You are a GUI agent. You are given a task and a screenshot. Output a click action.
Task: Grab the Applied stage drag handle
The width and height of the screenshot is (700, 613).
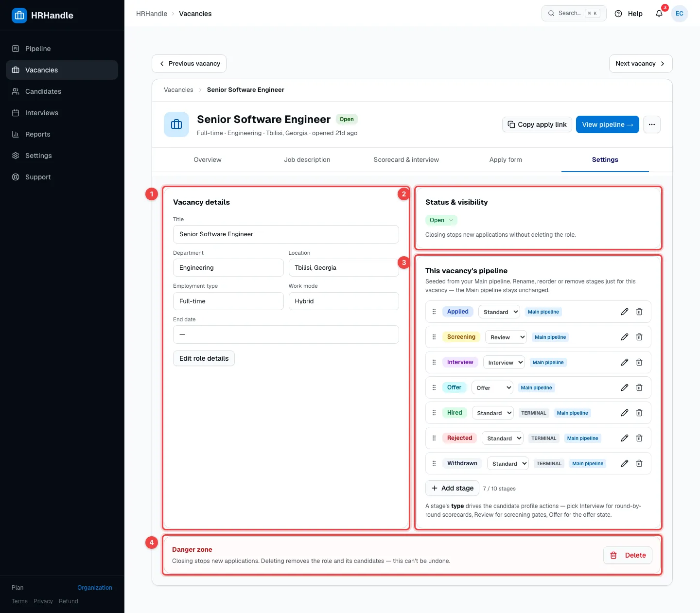[x=434, y=312]
